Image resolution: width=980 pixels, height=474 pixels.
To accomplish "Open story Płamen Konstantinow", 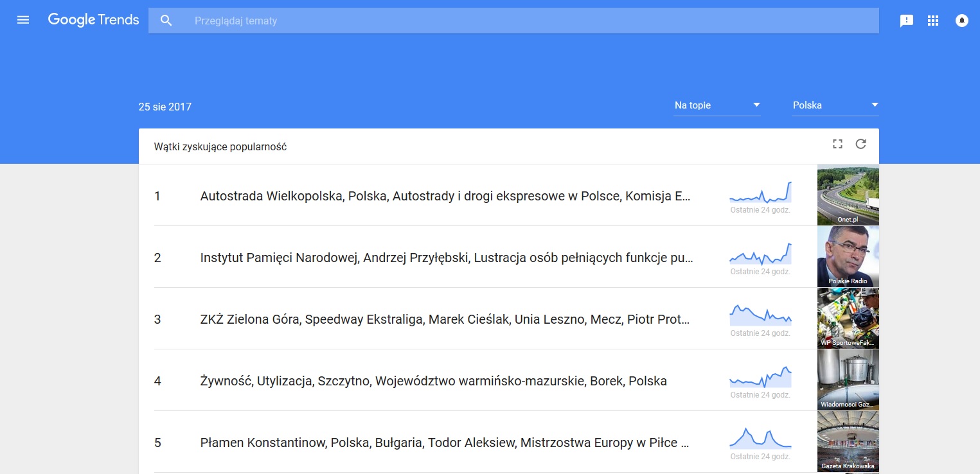I will (445, 443).
